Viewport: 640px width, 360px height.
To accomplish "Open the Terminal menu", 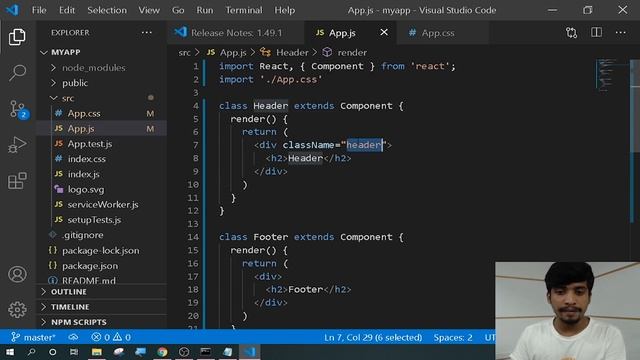I will [x=244, y=10].
